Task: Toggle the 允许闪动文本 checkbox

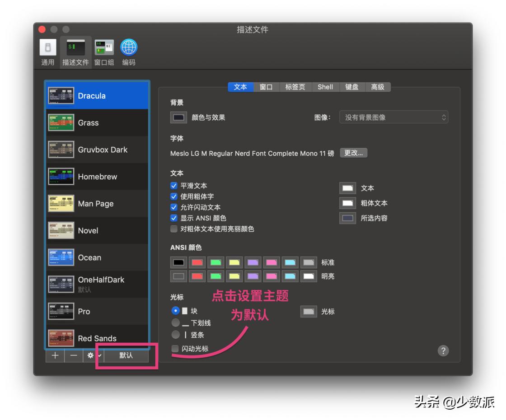Action: [x=174, y=207]
